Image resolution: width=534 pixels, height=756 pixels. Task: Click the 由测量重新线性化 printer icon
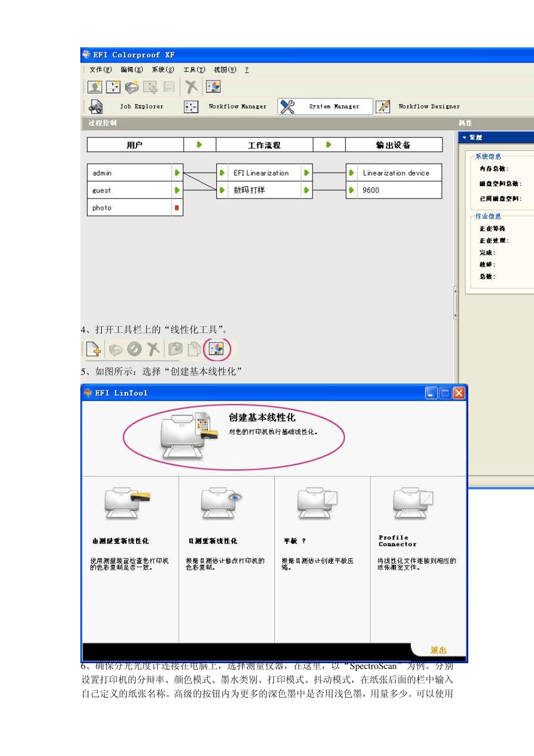(127, 502)
